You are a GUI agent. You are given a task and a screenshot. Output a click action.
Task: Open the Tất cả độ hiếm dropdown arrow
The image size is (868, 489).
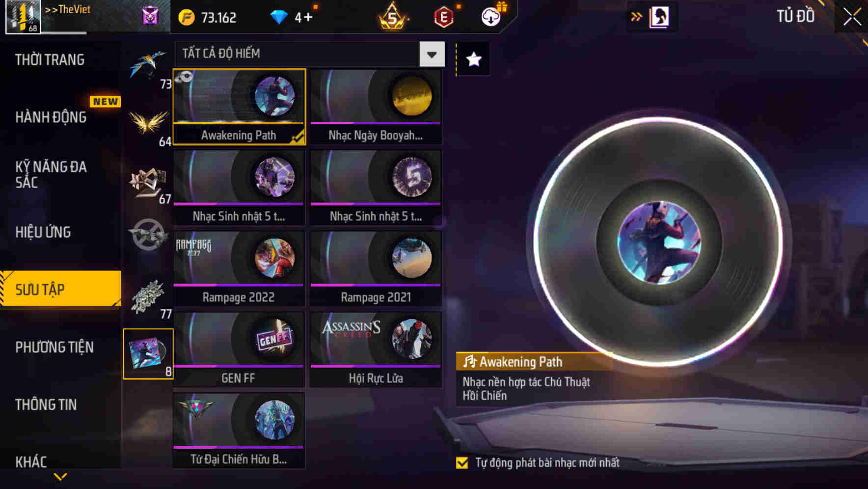click(x=432, y=54)
